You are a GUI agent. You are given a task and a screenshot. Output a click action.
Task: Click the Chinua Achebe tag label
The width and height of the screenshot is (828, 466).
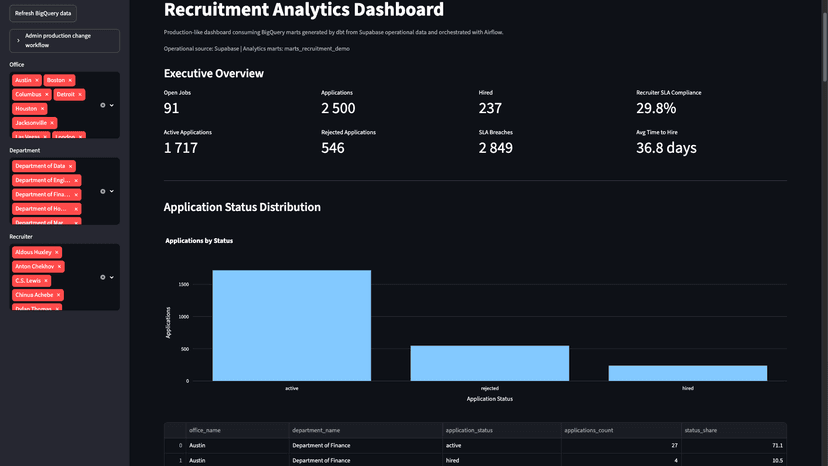pyautogui.click(x=34, y=295)
